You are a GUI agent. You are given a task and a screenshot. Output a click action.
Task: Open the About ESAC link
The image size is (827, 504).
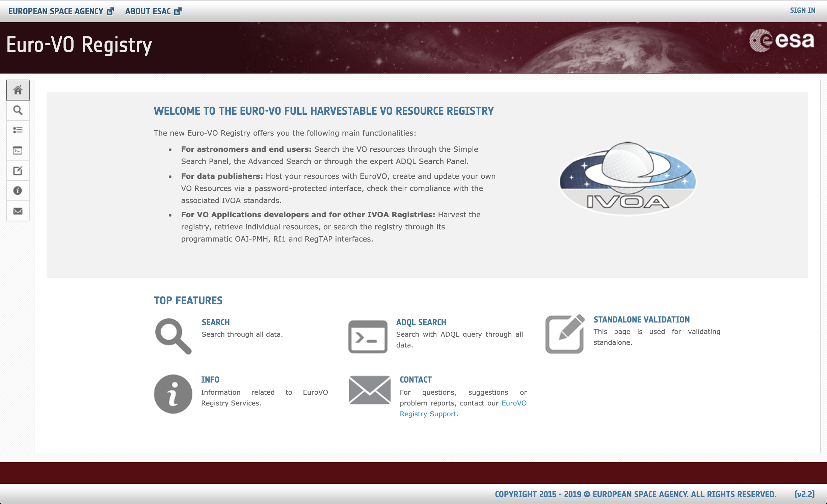[153, 11]
